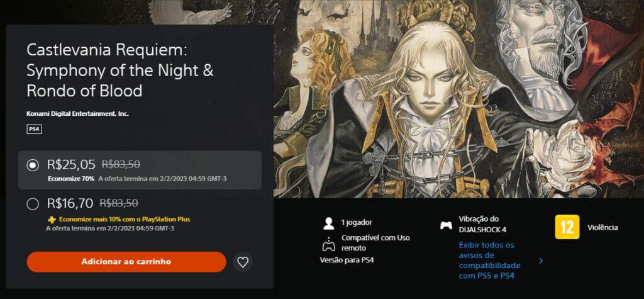Click "Adicionar ao carrinho" button
The height and width of the screenshot is (299, 644).
tap(126, 262)
